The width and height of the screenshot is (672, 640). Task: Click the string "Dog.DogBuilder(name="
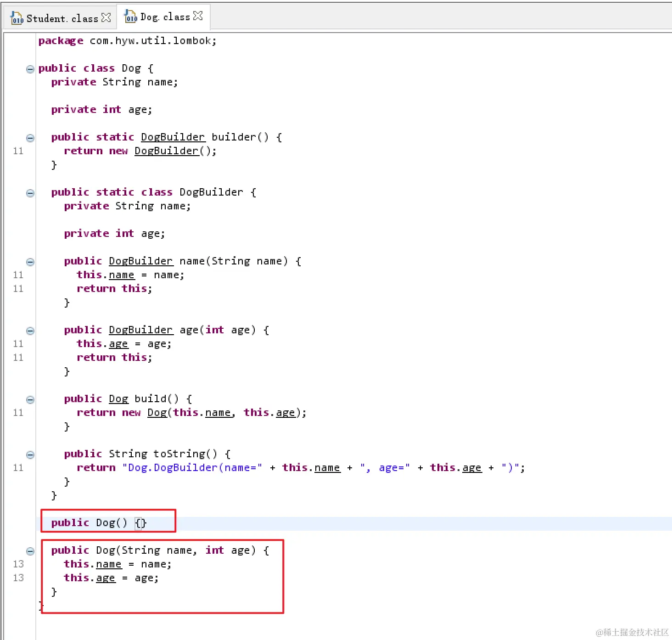(x=192, y=468)
